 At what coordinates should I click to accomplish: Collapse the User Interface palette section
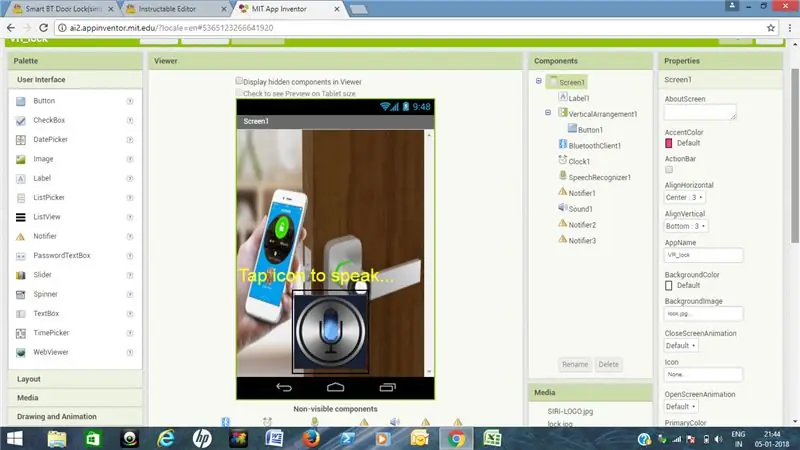[x=75, y=80]
